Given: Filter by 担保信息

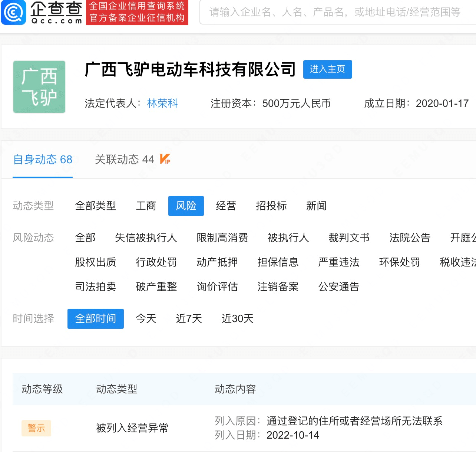Looking at the screenshot, I should pyautogui.click(x=278, y=262).
